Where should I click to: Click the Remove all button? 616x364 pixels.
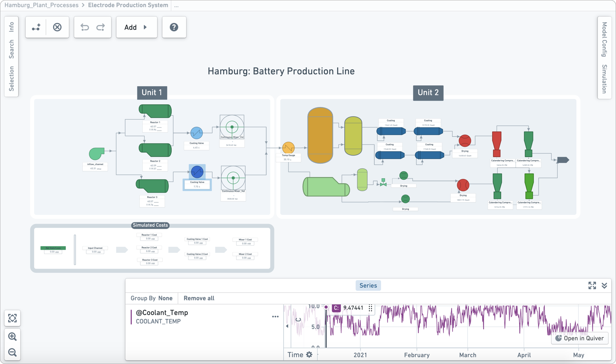point(198,298)
